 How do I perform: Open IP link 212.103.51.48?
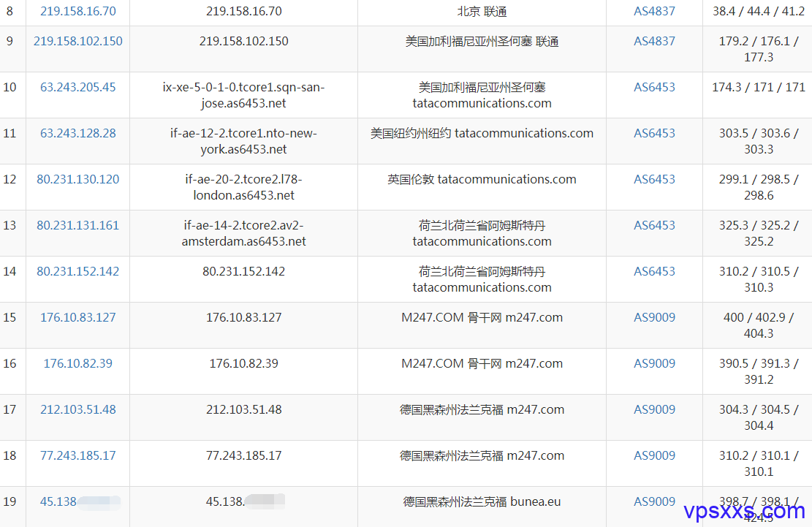77,410
